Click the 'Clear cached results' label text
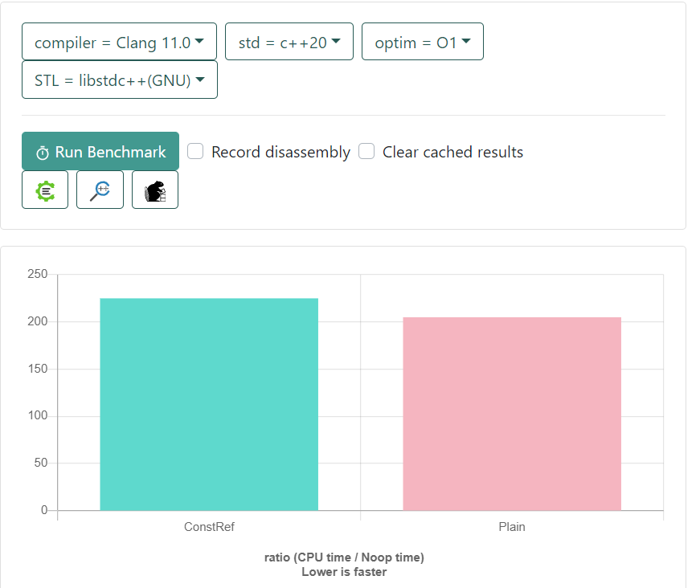This screenshot has width=700, height=588. tap(452, 153)
